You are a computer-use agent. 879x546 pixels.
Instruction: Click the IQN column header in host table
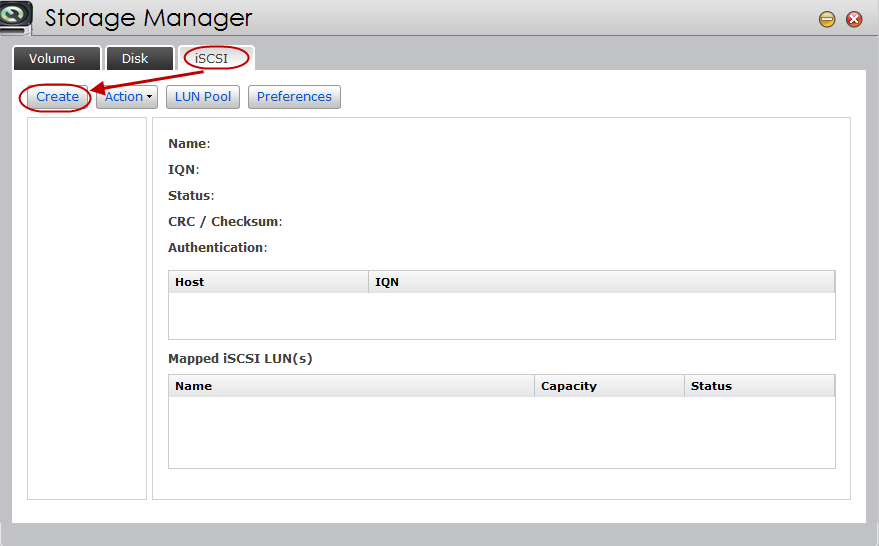point(602,282)
